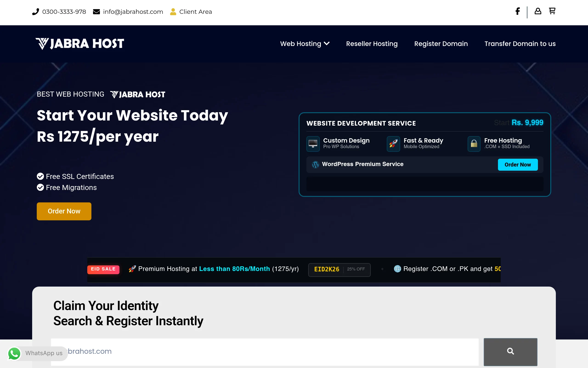Click the 'Website Development Service' heading
This screenshot has width=588, height=368.
click(x=361, y=124)
